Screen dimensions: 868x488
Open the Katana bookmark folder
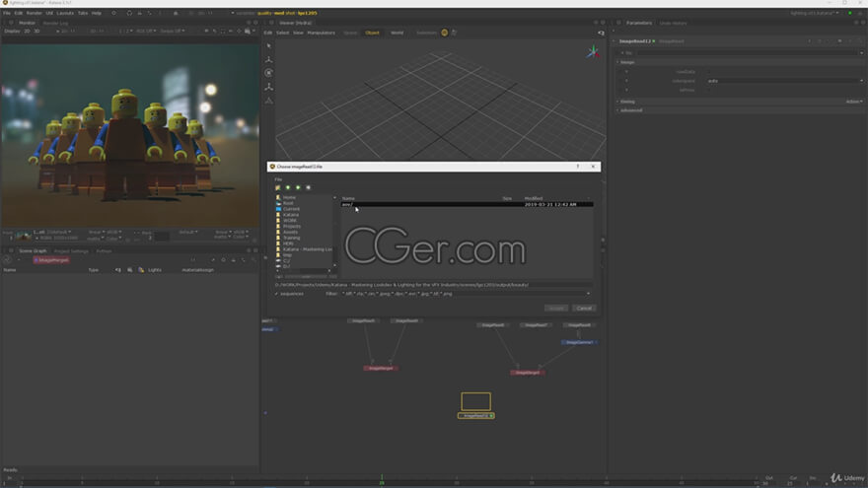(290, 215)
